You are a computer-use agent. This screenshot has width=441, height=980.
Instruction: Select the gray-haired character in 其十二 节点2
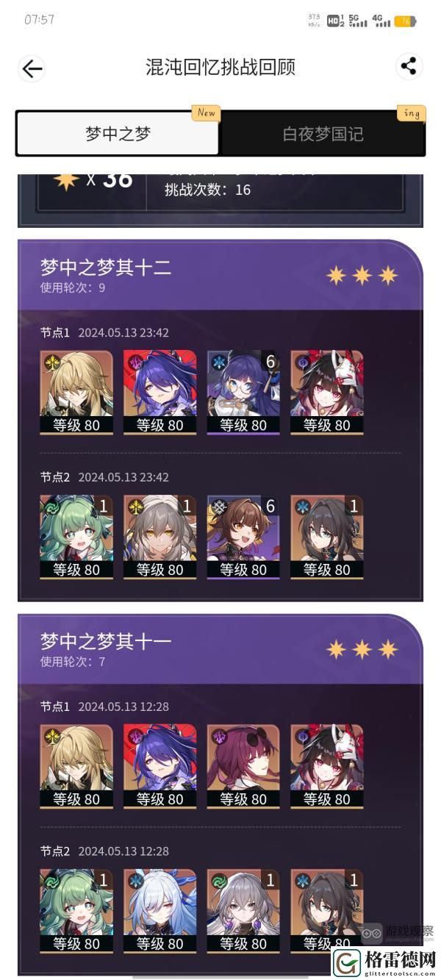click(160, 537)
